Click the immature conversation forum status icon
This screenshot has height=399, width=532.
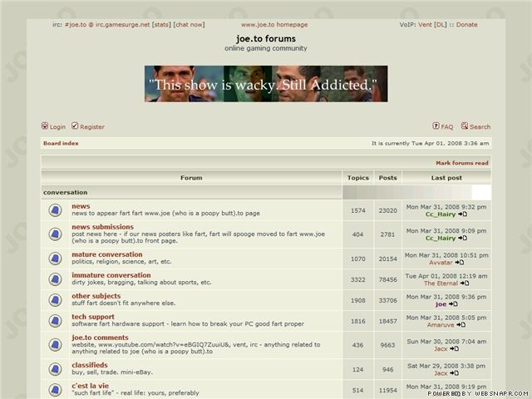(55, 279)
